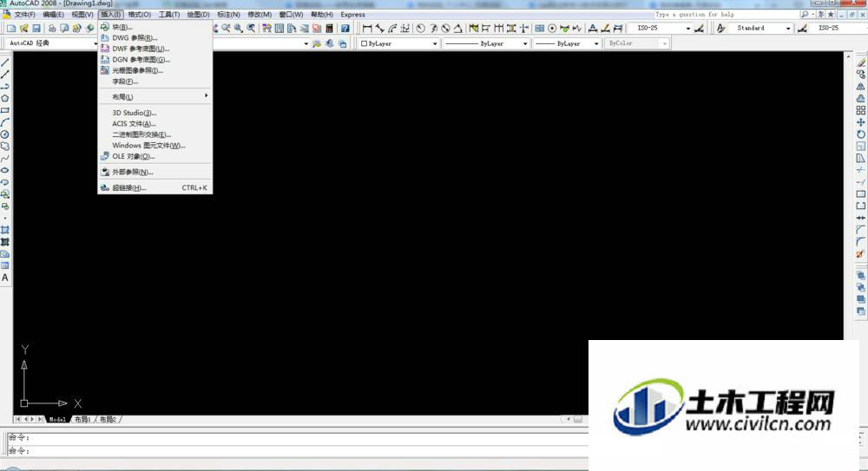
Task: Choose 块(B)... from Insert menu
Action: pyautogui.click(x=155, y=27)
